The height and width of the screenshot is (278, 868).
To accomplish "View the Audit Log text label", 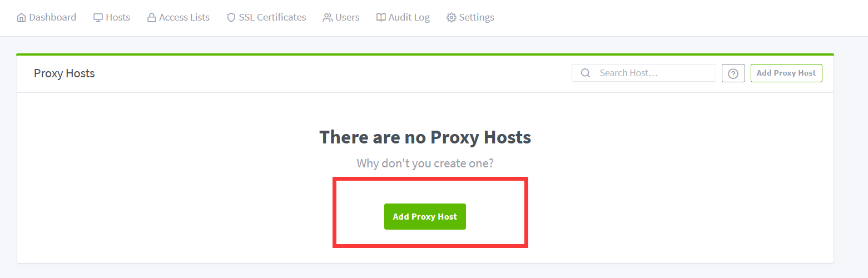I will pyautogui.click(x=409, y=17).
